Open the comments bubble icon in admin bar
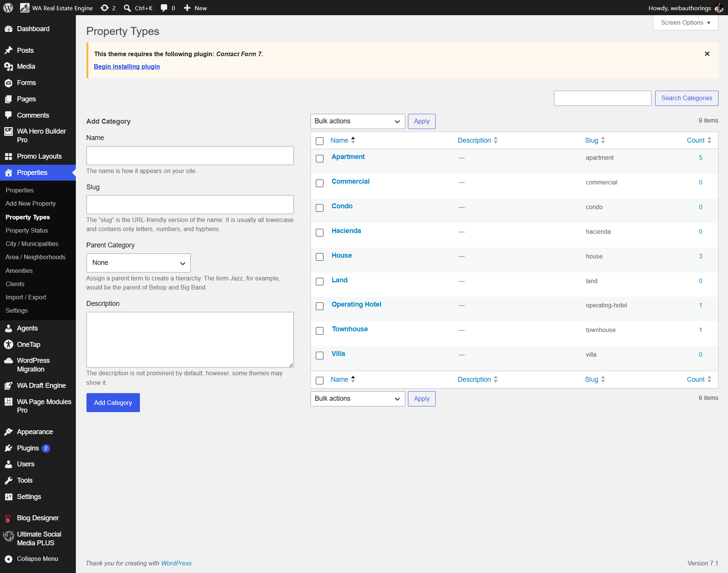 [x=164, y=8]
